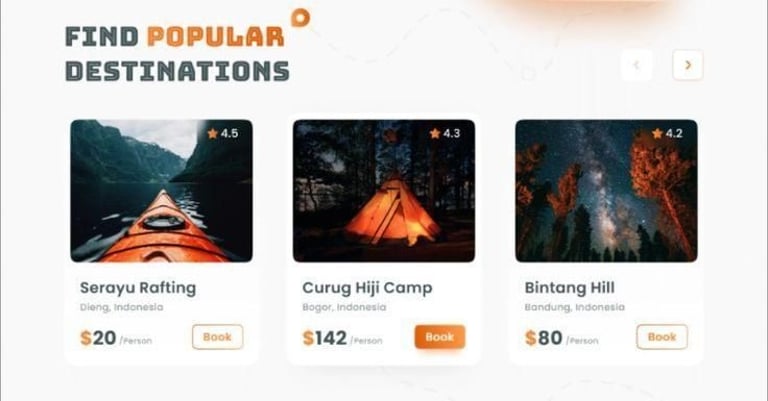This screenshot has width=768, height=401.
Task: Open the orange tent camp photo
Action: (x=384, y=191)
